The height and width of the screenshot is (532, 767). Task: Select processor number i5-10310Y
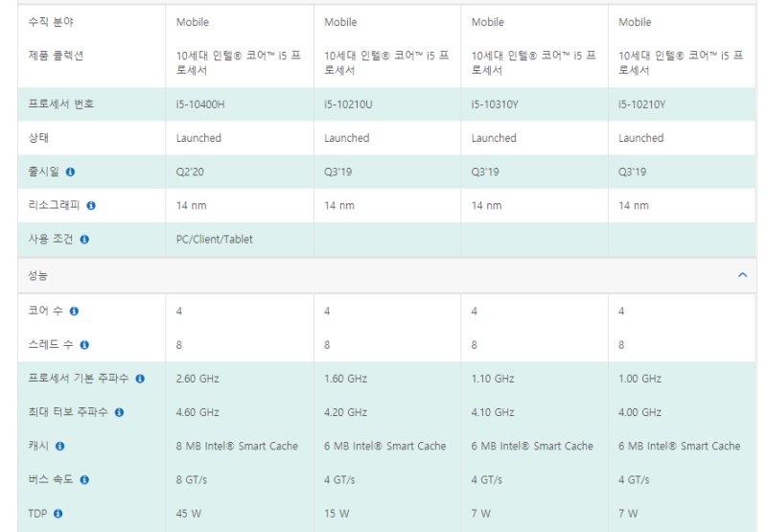click(x=495, y=104)
